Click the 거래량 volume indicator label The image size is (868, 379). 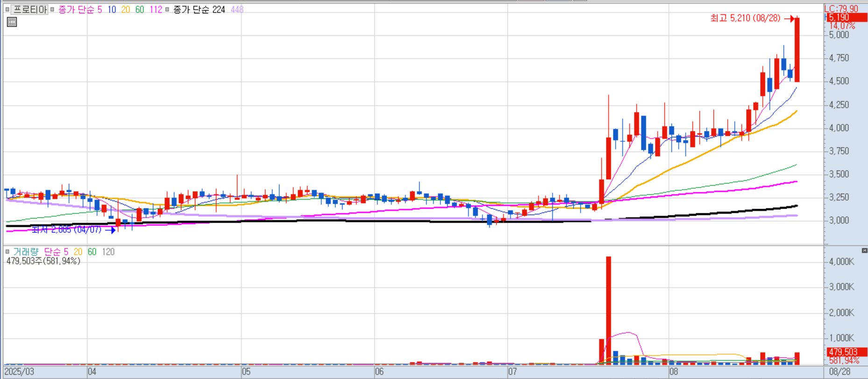click(x=26, y=252)
